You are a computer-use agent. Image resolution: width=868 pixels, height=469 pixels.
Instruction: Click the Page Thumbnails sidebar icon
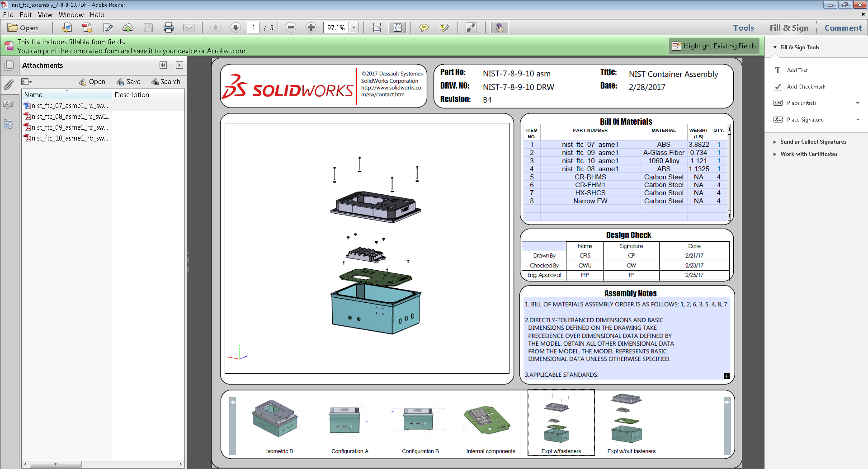point(9,65)
